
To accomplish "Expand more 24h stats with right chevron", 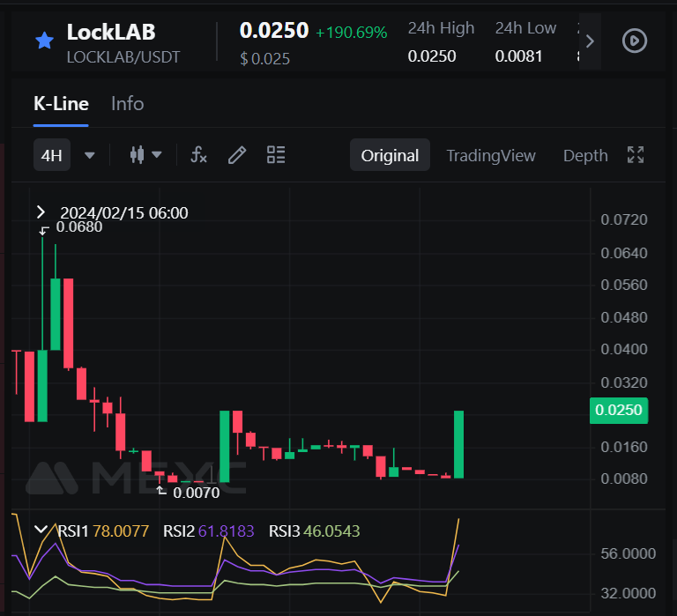I will point(590,41).
